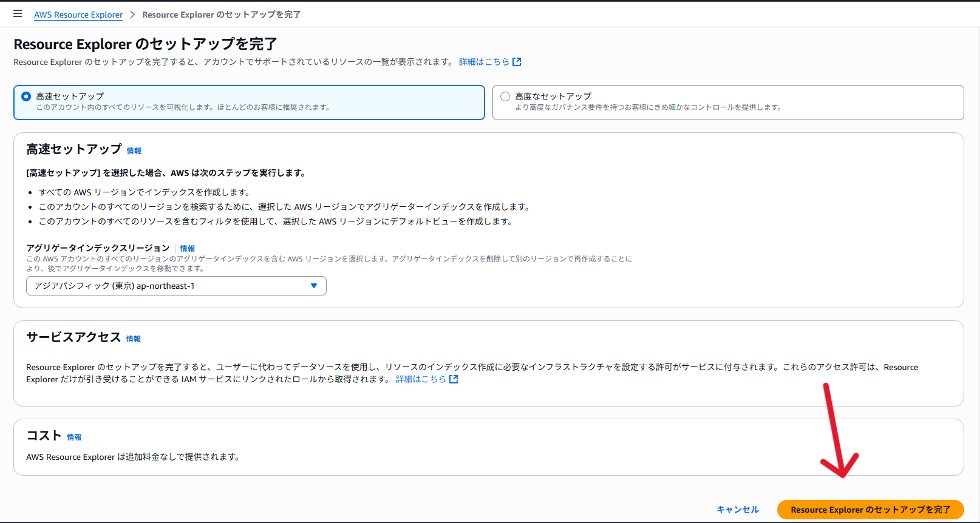Click the キャンセル button
Screen dimensions: 980x523
coord(738,510)
